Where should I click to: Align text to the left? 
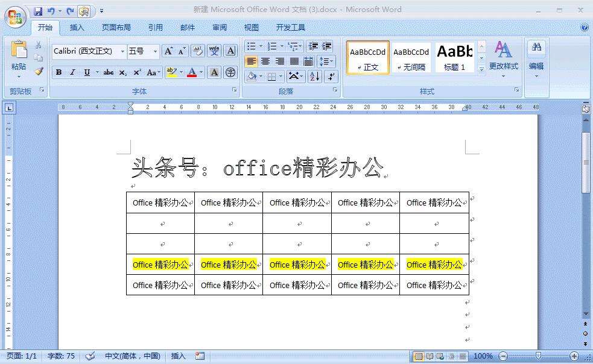click(251, 61)
